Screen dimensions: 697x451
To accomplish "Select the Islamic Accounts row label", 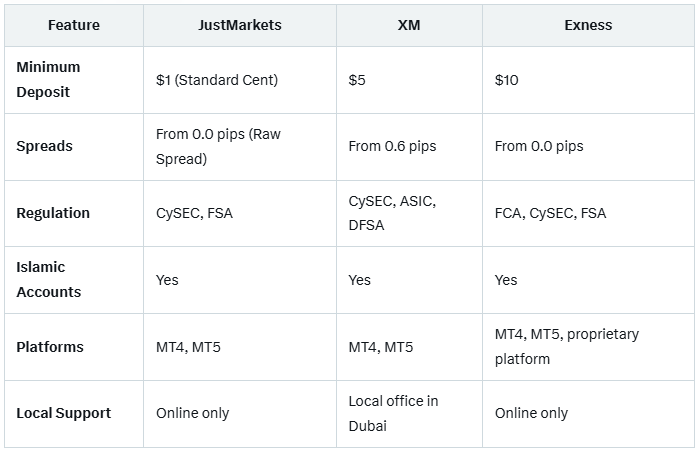I will click(49, 279).
